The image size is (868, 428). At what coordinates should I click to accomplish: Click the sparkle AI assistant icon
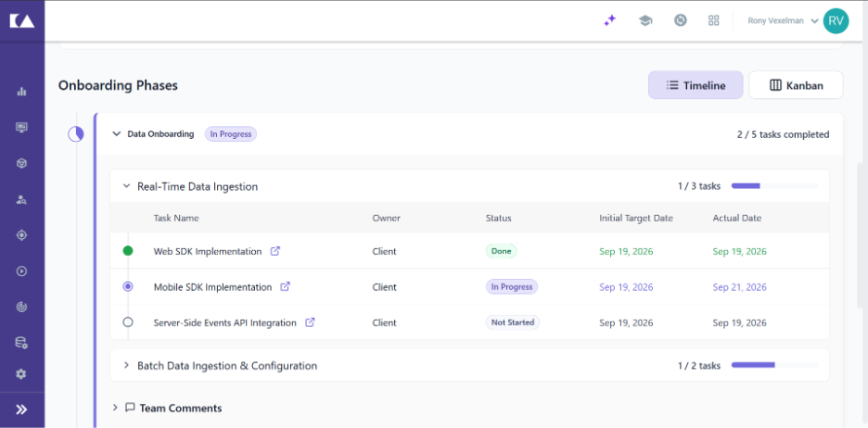click(610, 20)
